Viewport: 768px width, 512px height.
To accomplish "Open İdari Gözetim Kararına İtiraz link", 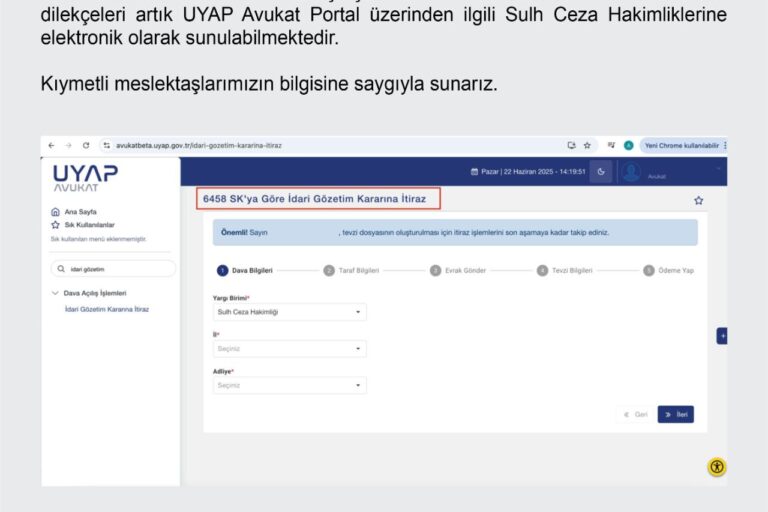I will 106,309.
